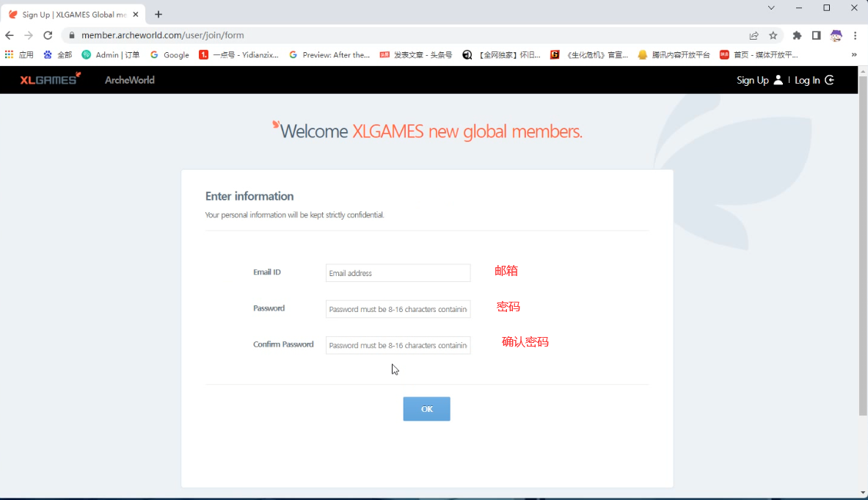The image size is (868, 500).
Task: Open the ArcheWorld navigation item
Action: pyautogui.click(x=129, y=80)
